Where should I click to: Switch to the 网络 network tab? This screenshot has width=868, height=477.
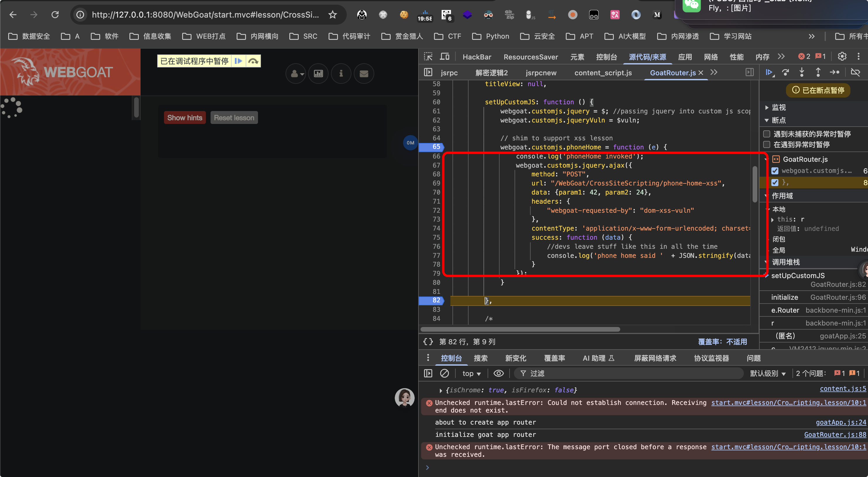711,57
